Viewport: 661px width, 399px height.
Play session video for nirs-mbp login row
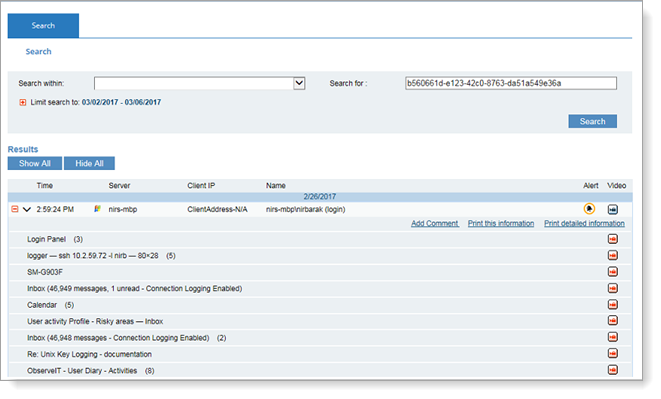613,209
